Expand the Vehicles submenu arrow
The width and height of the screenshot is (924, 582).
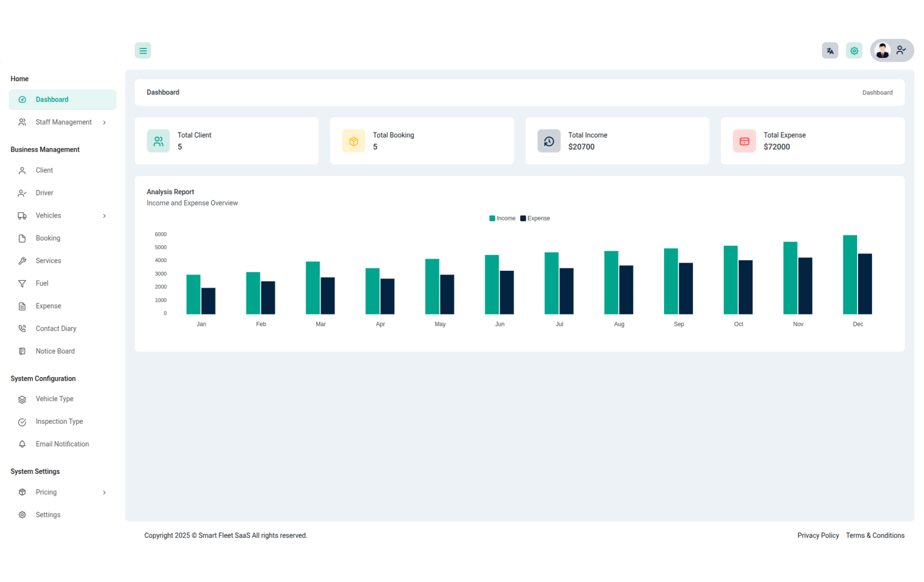pyautogui.click(x=104, y=216)
